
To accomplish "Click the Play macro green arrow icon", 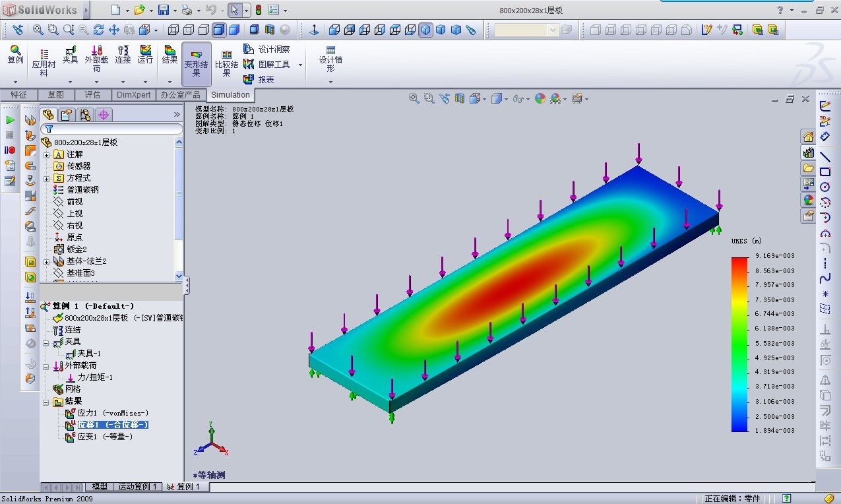I will point(10,120).
